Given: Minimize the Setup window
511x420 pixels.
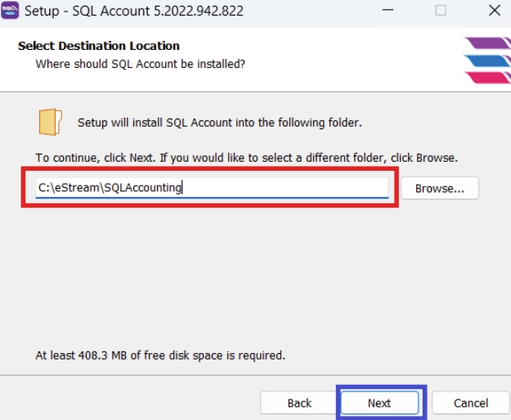Looking at the screenshot, I should tap(387, 11).
